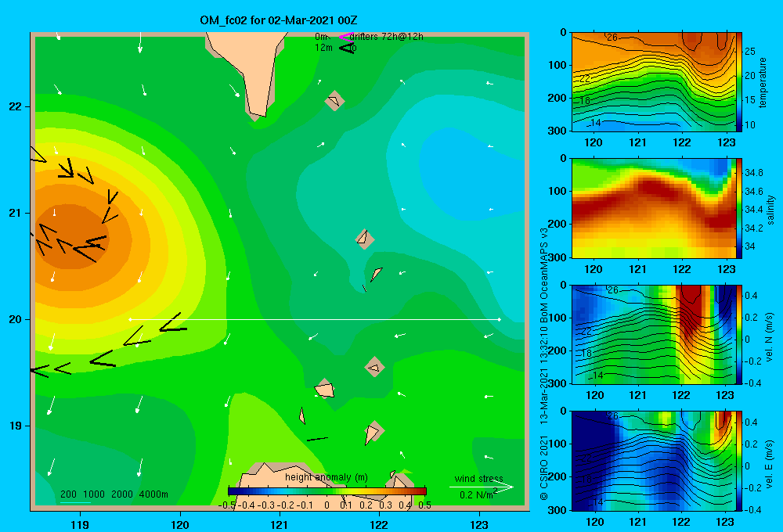Click the '34.8' salinity scale value
Image resolution: width=783 pixels, height=532 pixels.
[753, 173]
